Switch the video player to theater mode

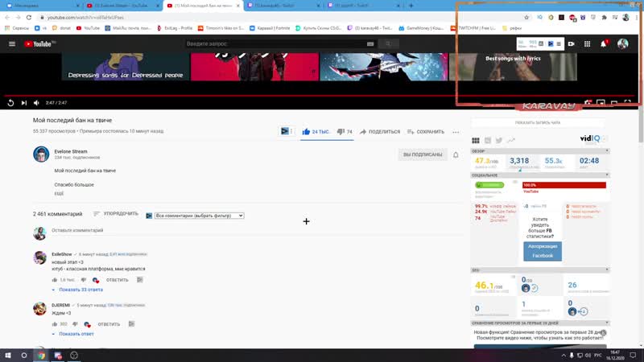pos(614,103)
